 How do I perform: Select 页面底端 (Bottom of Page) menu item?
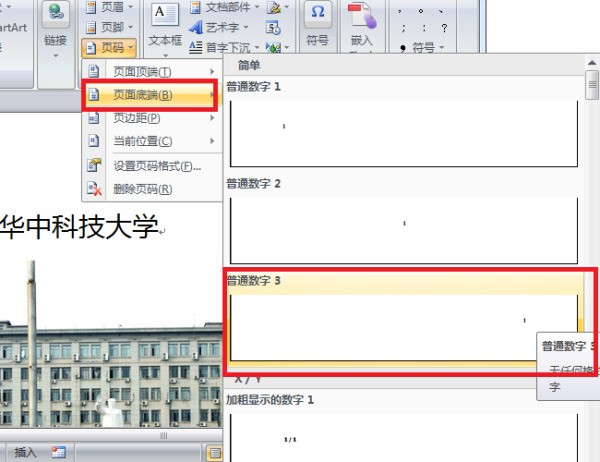click(150, 95)
